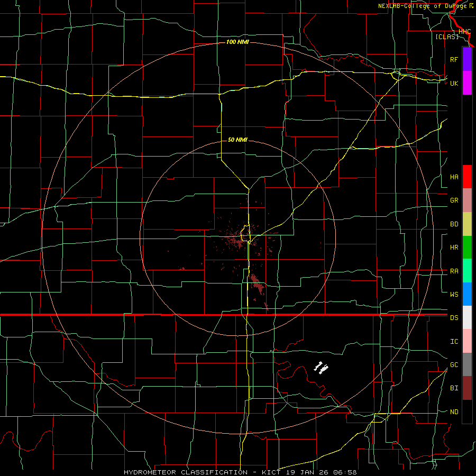Click the salmon GR legend swatch
The height and width of the screenshot is (476, 476).
coord(467,200)
